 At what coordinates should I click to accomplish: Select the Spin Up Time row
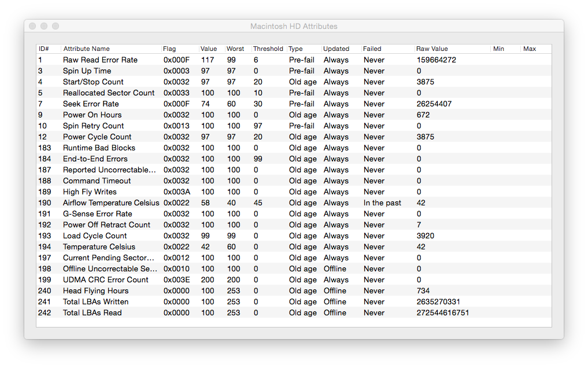(294, 71)
